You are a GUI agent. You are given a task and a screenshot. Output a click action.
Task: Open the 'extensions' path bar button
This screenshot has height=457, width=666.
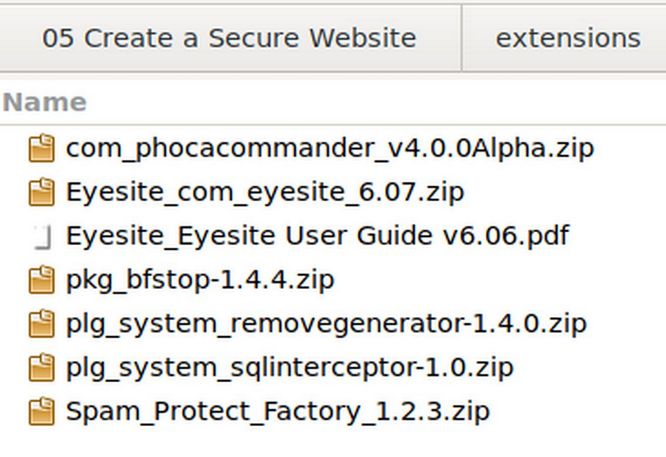tap(567, 38)
